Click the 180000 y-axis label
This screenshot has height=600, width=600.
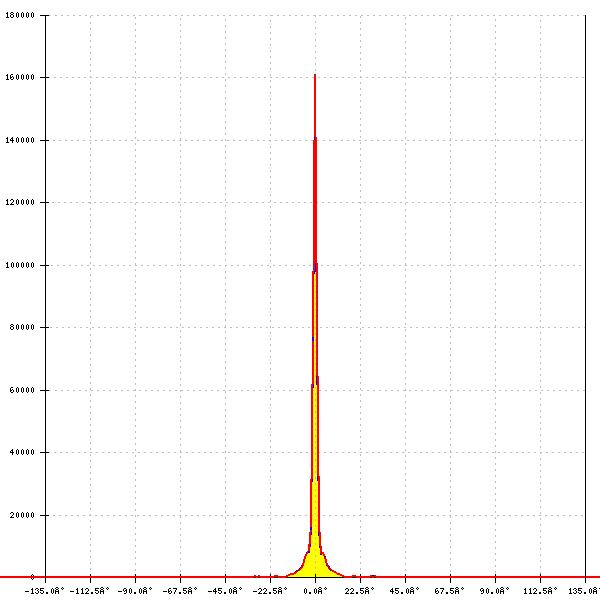click(20, 15)
